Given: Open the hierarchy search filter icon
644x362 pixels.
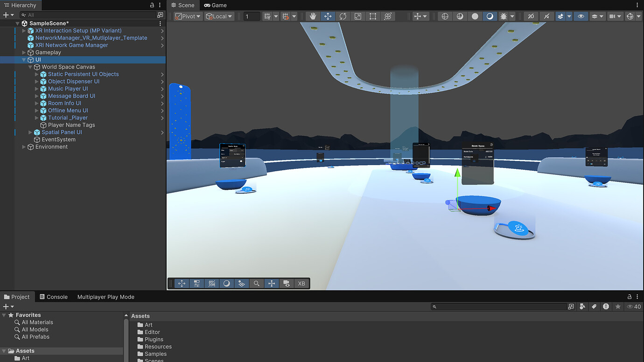Looking at the screenshot, I should (23, 15).
